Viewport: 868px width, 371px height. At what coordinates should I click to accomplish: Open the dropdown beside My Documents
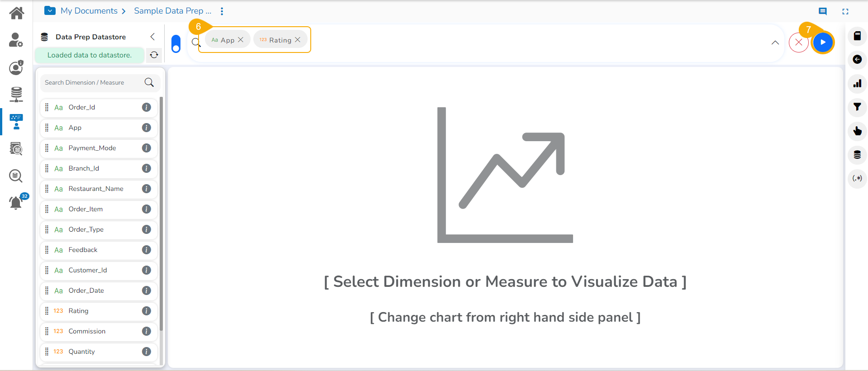[x=50, y=11]
